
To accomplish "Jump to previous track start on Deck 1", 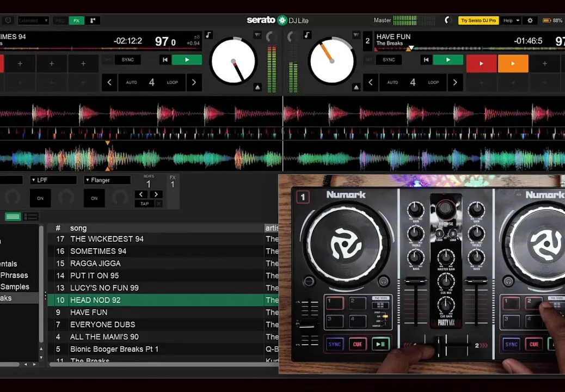I will click(165, 60).
